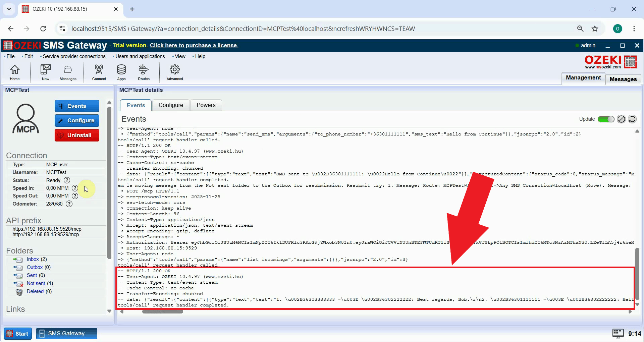Screen dimensions: 644x342
Task: Open Chrome profile avatar
Action: click(x=618, y=28)
